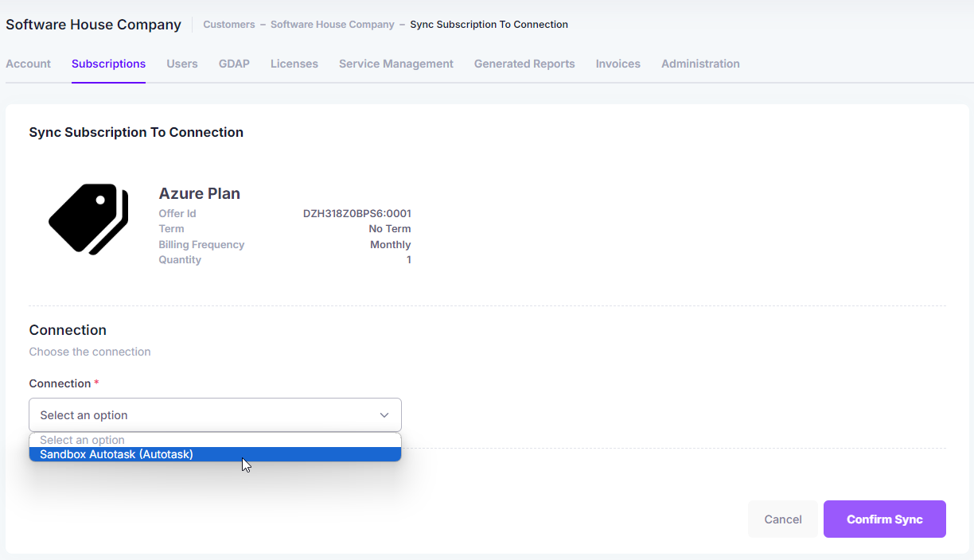Screen dimensions: 974x560
Task: Pick the 'Select an option' placeholder entry
Action: pyautogui.click(x=215, y=440)
